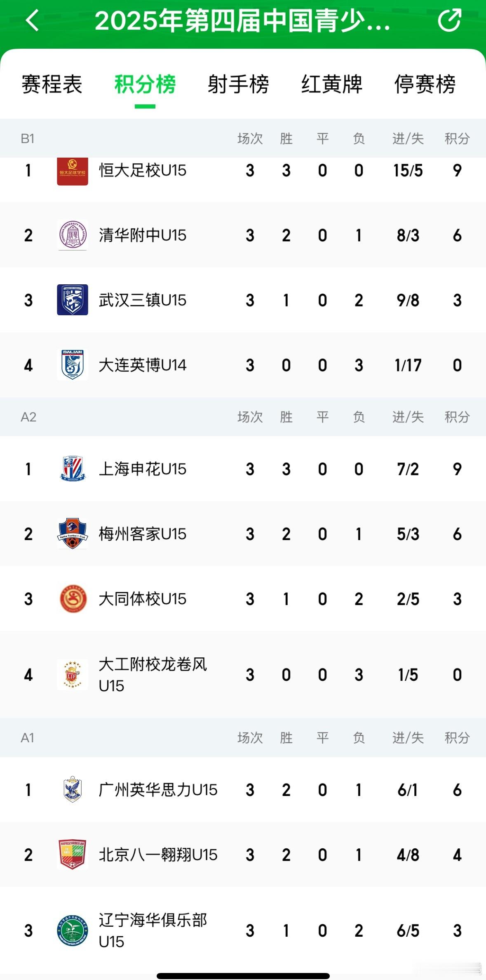Open 辽宁海华俱乐部 U15 green logo

pos(73,930)
